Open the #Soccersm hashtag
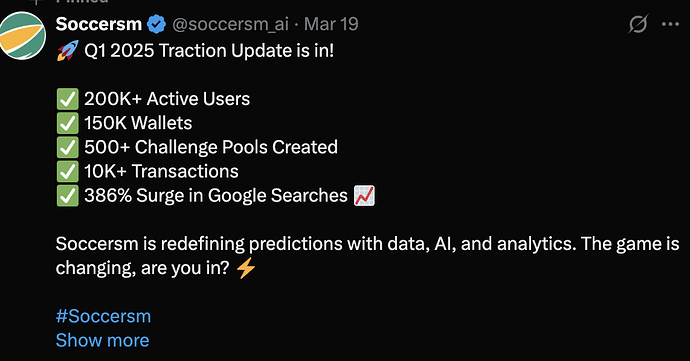Screen dimensions: 690x361 [103, 316]
